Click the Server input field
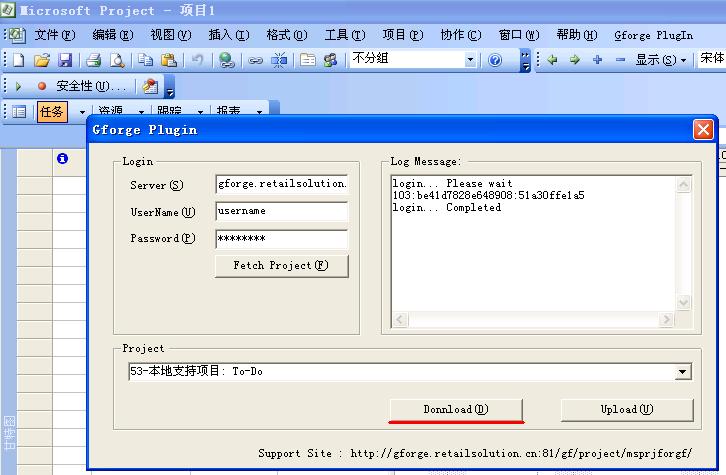 (x=282, y=184)
